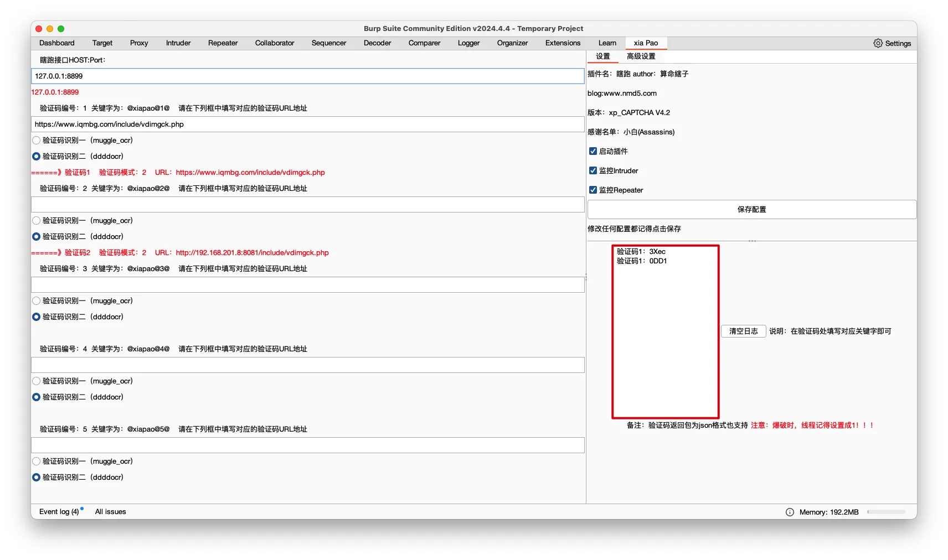Select ddddocr radio for captcha number 2
The image size is (948, 560).
pyautogui.click(x=37, y=237)
